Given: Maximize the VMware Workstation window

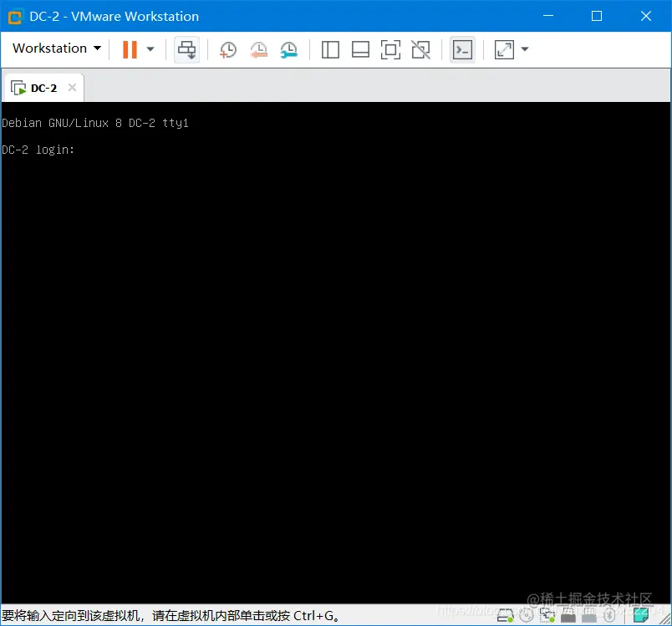Looking at the screenshot, I should tap(597, 16).
